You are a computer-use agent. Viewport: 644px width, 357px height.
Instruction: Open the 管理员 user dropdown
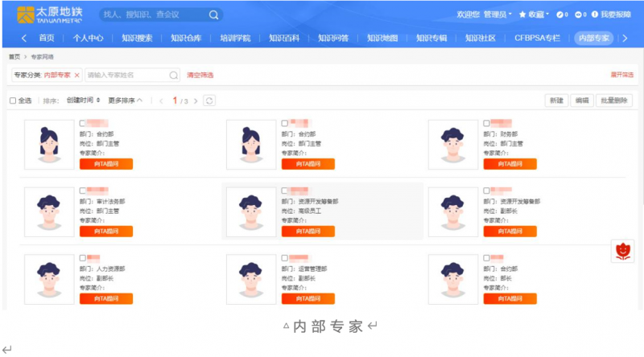[498, 14]
